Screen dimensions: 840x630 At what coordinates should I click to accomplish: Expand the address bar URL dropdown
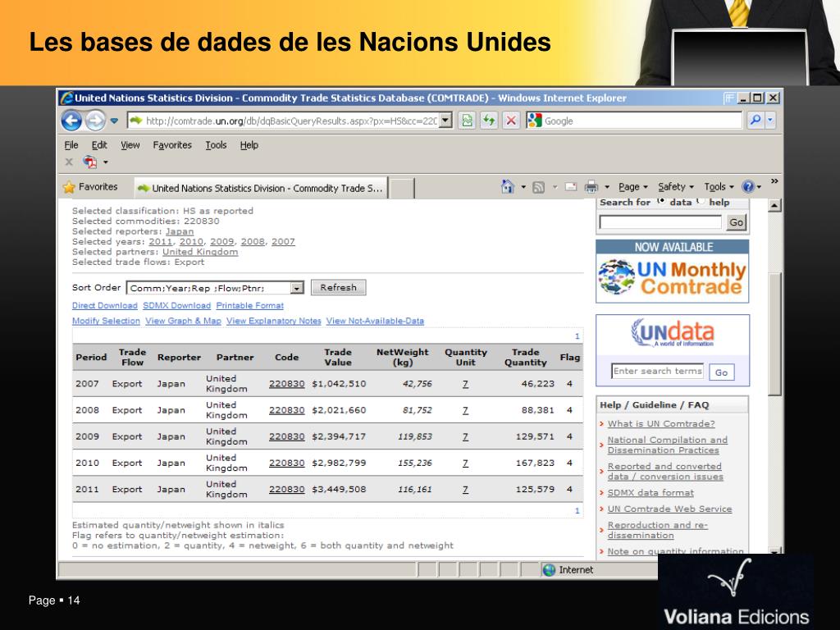[x=445, y=121]
